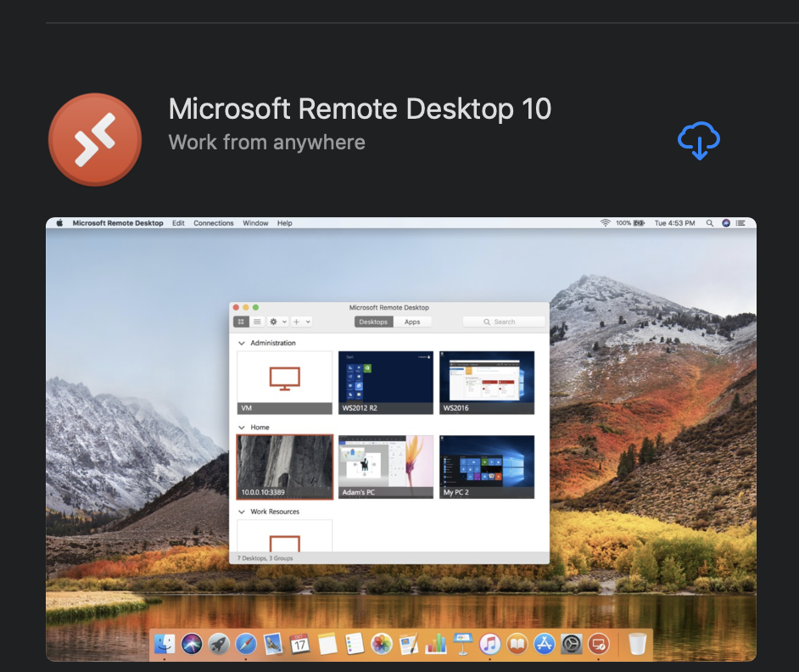
Task: Open the Apple menu
Action: [59, 223]
